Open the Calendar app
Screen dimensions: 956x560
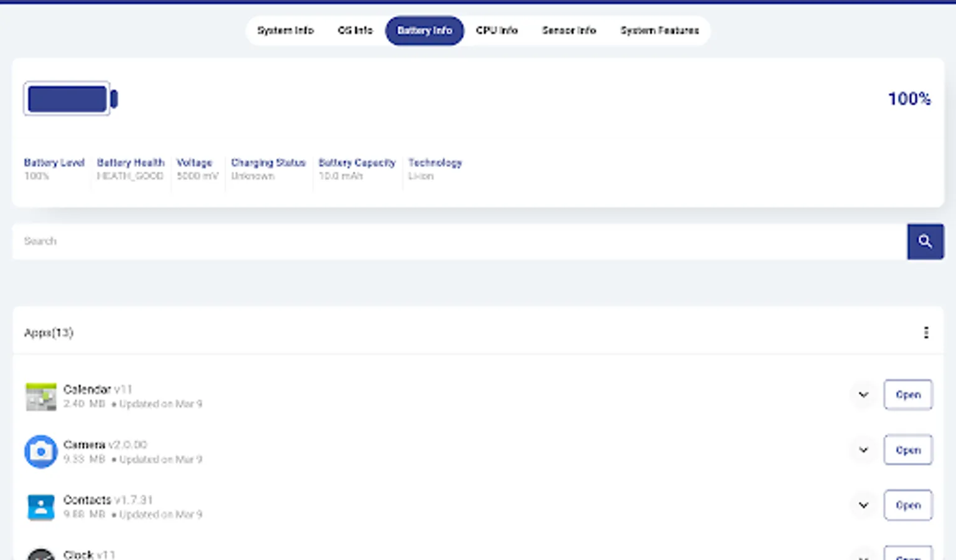pos(908,394)
